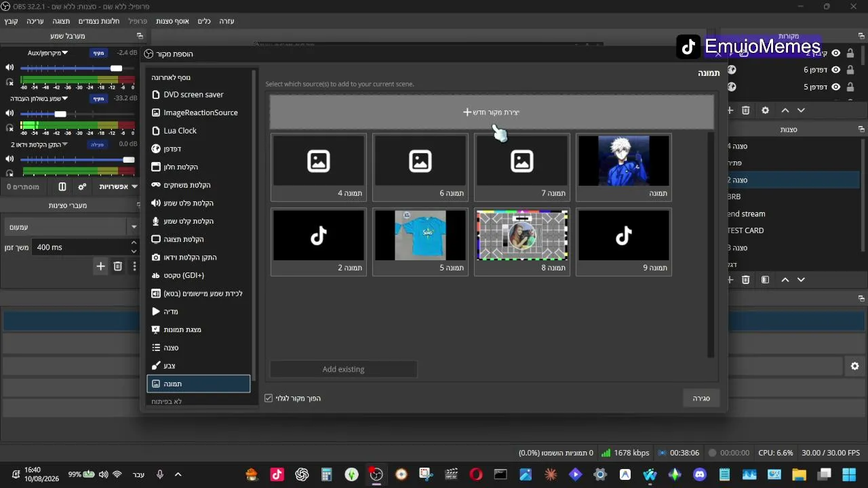Toggle מקיף button on שמע בשולחן העבודה
Viewport: 868px width, 488px height.
point(98,99)
